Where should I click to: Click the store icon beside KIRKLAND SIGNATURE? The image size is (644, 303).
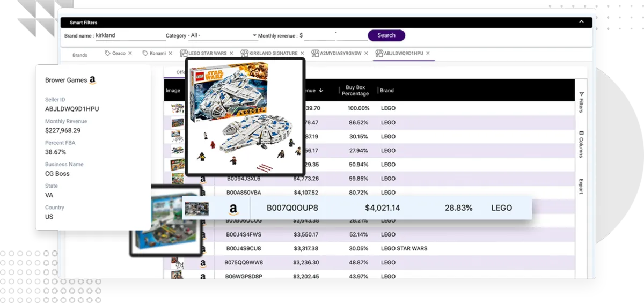(x=245, y=53)
